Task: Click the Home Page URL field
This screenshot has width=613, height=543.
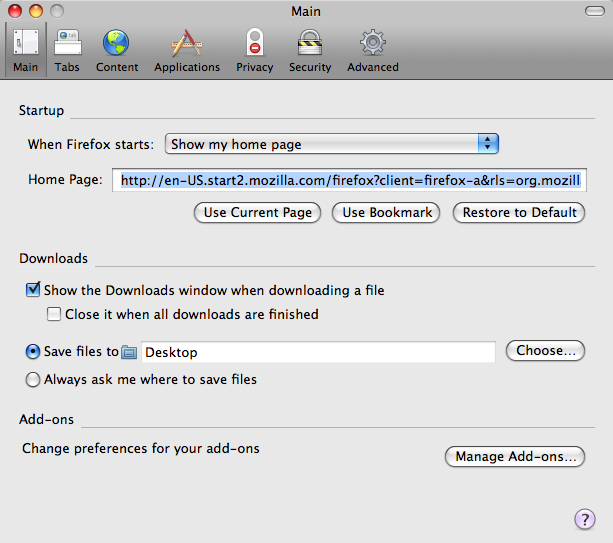Action: click(350, 180)
